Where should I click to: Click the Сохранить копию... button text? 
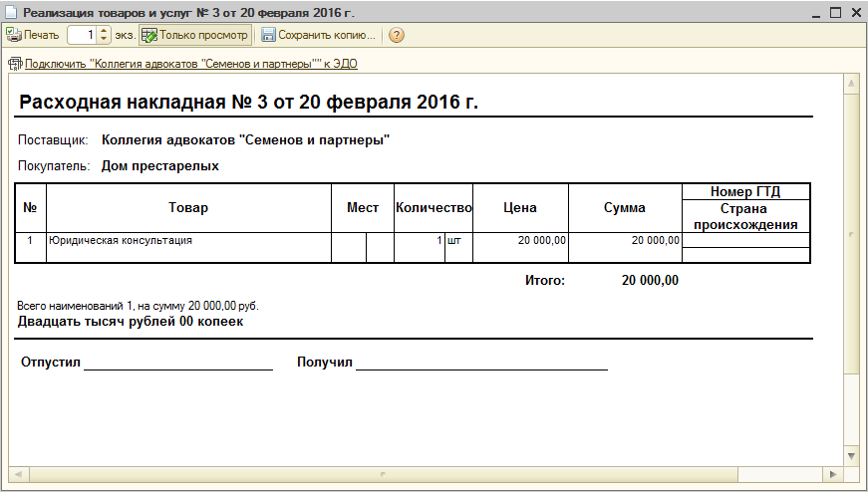click(x=327, y=35)
